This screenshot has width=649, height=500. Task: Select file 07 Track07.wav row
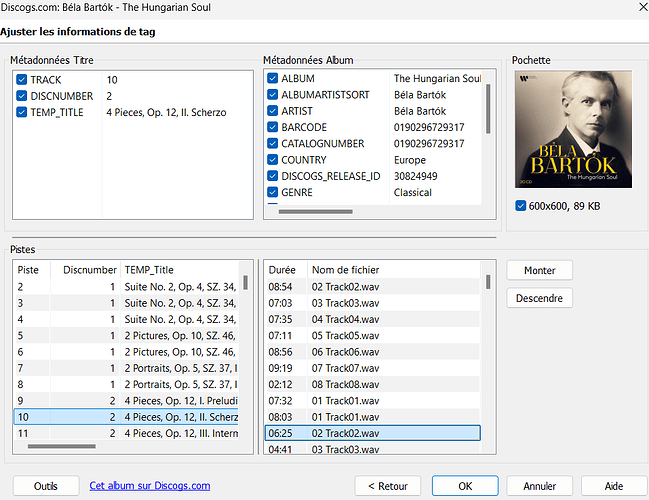coord(373,368)
